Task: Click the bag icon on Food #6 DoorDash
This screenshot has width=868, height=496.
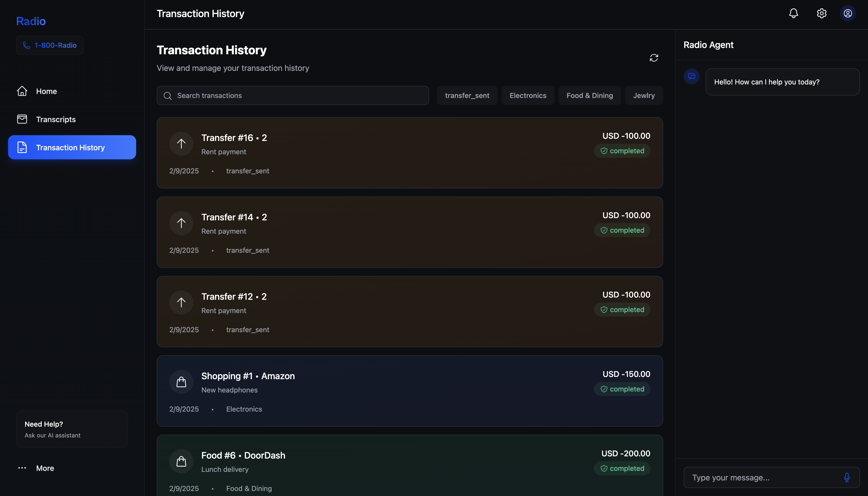Action: (x=181, y=461)
